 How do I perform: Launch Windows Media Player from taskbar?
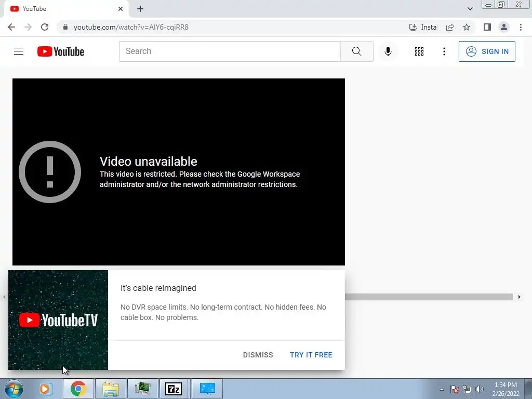45,389
